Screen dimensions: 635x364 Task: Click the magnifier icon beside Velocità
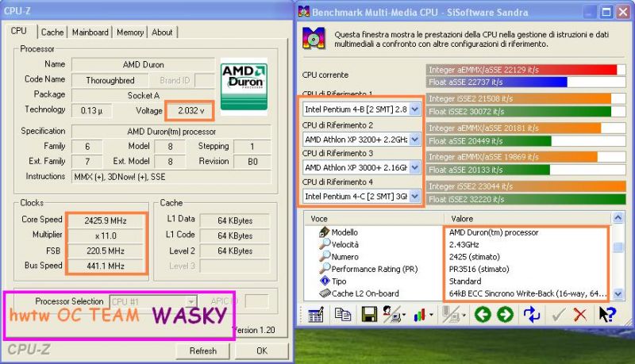tap(325, 244)
